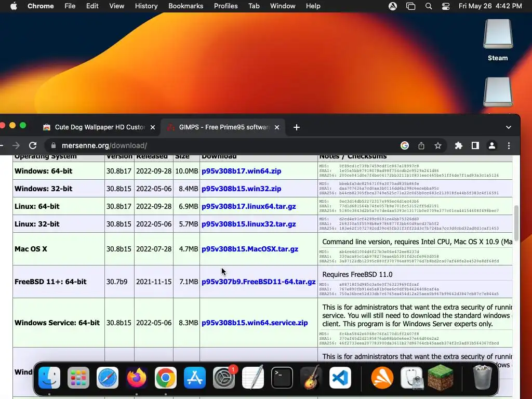The height and width of the screenshot is (399, 532).
Task: Open the Help menu
Action: [x=313, y=6]
